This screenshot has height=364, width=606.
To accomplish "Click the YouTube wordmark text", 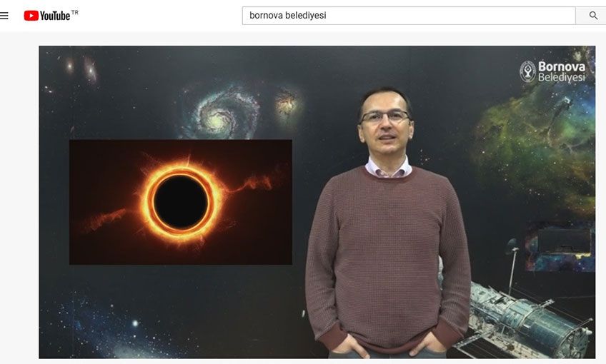I will click(55, 16).
